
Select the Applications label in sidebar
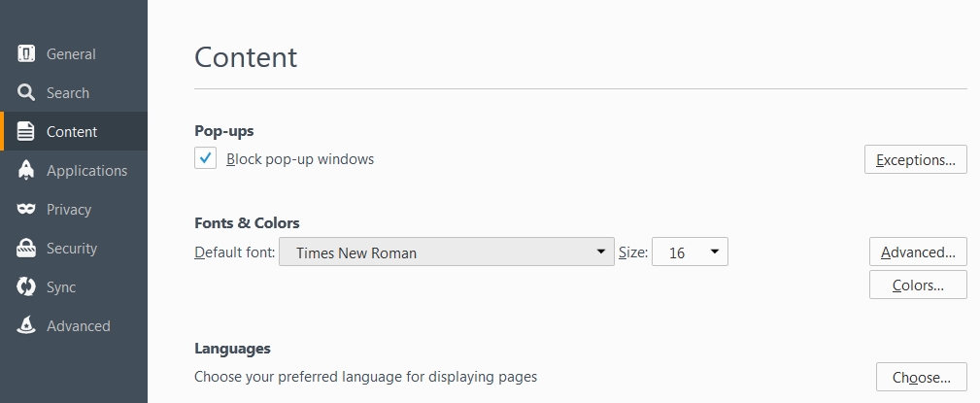coord(86,171)
